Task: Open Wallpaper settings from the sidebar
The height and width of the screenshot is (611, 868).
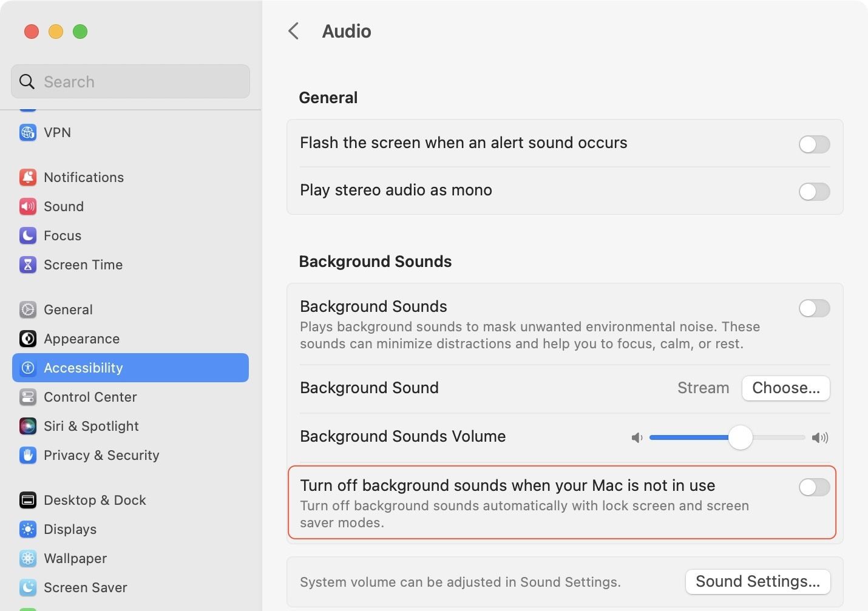Action: [x=75, y=558]
